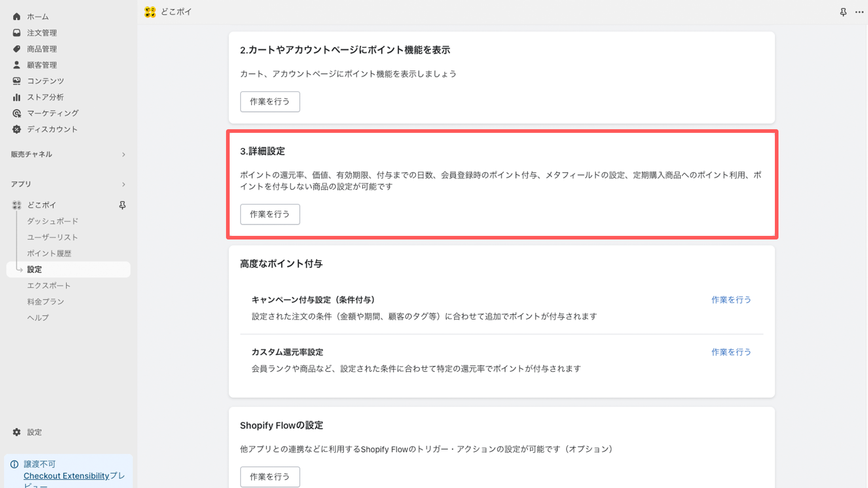Screen dimensions: 868x488
Task: Click the どこポイ logo in the header
Action: point(150,12)
